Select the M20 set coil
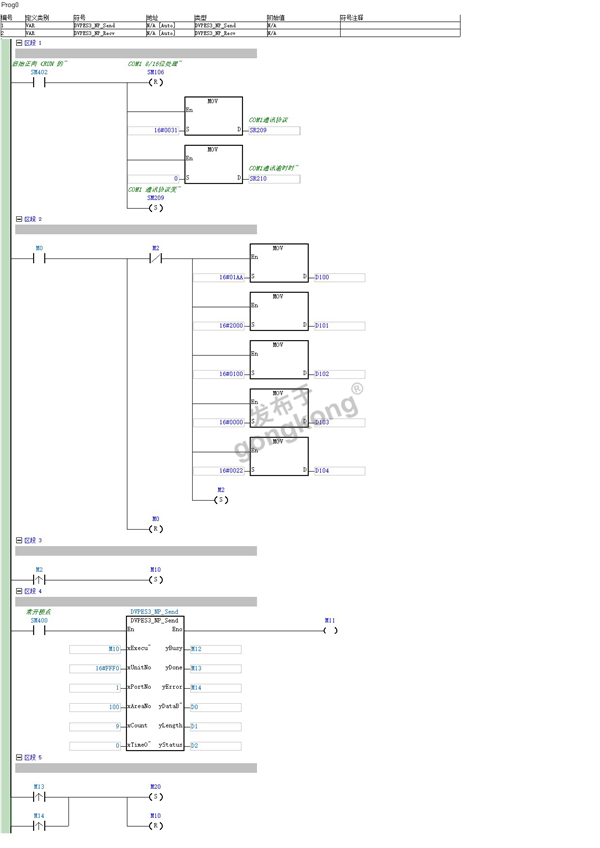Viewport: 600px width, 848px height. click(156, 797)
